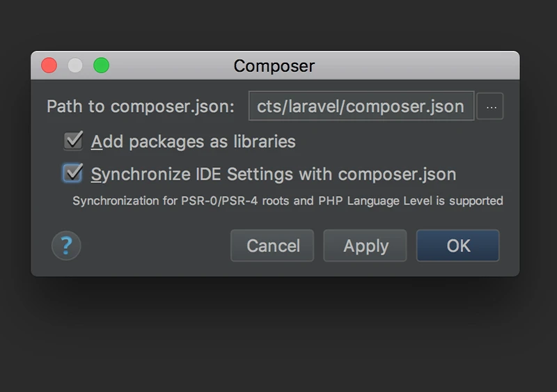Dismiss changes using the Cancel button
Viewport: 557px width, 392px height.
[272, 246]
